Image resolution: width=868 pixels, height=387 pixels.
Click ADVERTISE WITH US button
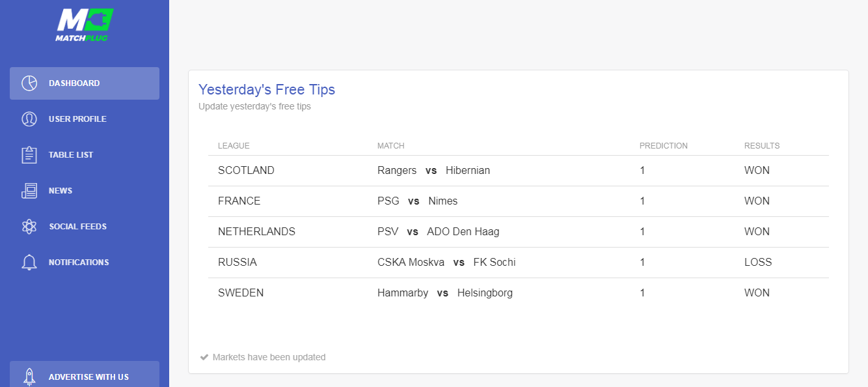click(x=85, y=374)
